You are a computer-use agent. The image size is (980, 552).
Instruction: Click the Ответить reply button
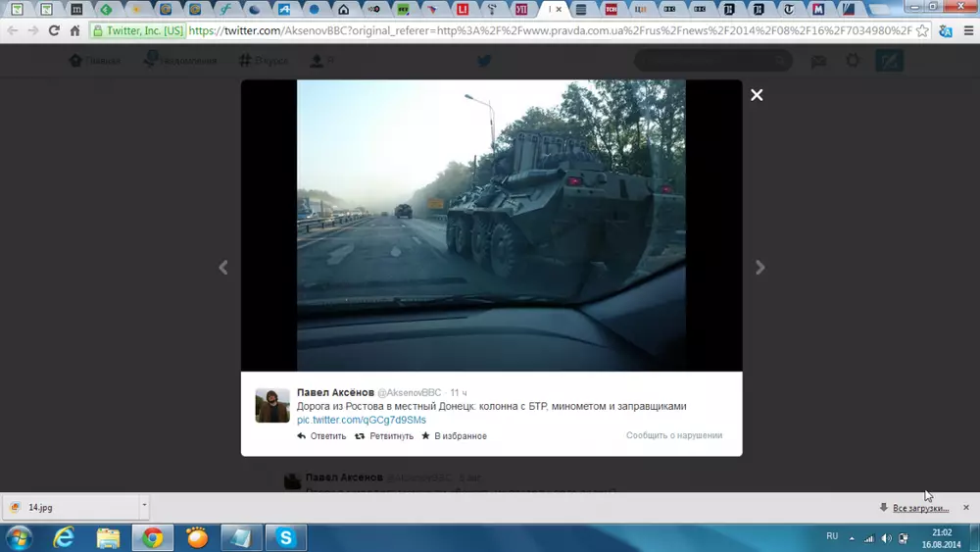coord(322,436)
